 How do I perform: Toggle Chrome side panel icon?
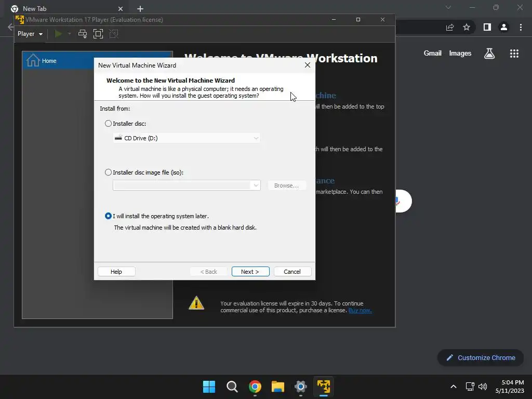[487, 27]
